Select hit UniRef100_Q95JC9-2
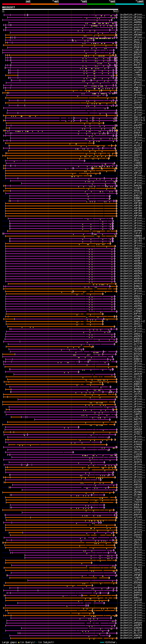 click(132, 118)
